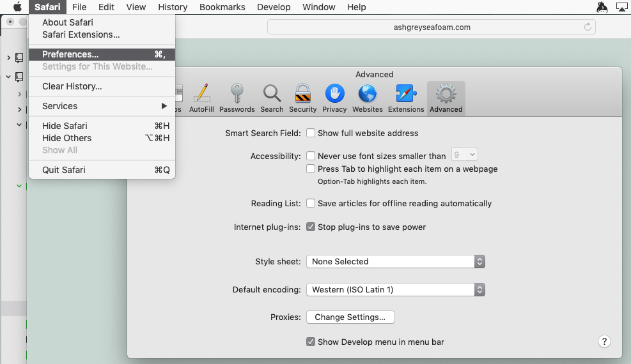Expand the first collapsed sidebar book item
631x364 pixels.
(8, 58)
